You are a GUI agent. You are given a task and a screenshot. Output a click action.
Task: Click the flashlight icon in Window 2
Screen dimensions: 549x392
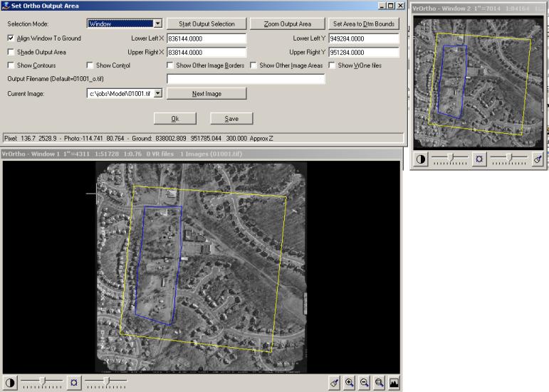538,159
